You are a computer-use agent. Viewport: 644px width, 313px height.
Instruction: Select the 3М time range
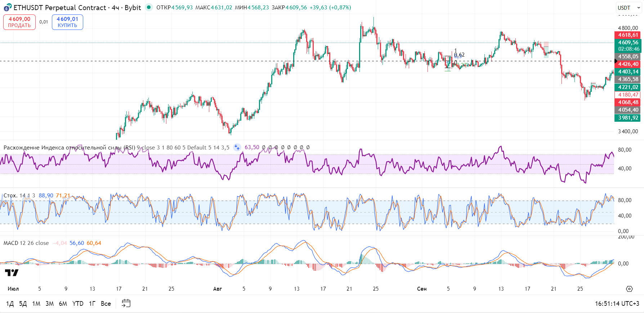[x=50, y=304]
